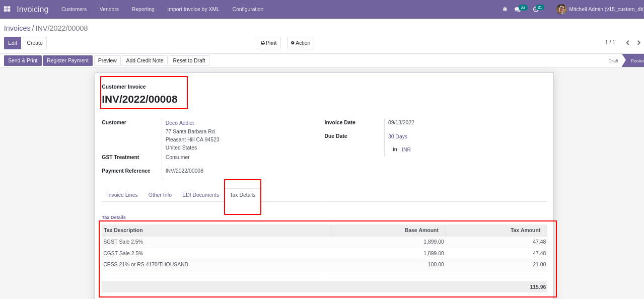The height and width of the screenshot is (299, 644).
Task: Go to next record arrow
Action: tap(638, 43)
